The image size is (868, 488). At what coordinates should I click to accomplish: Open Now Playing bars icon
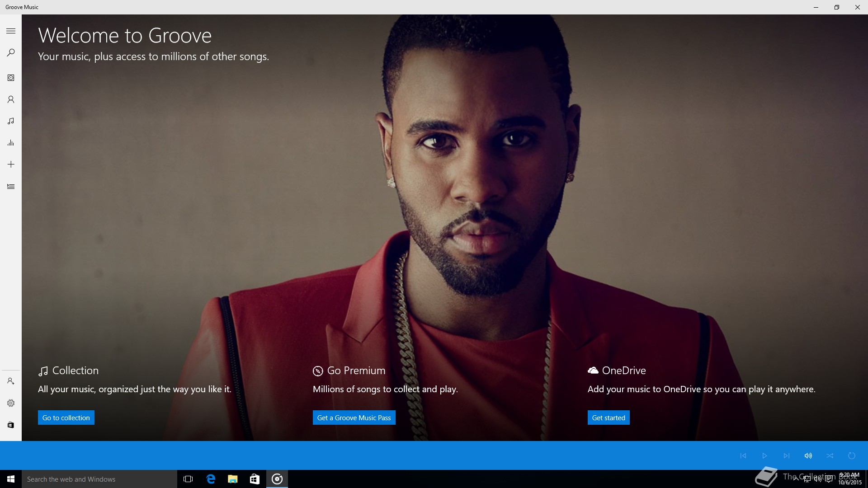pos(11,143)
